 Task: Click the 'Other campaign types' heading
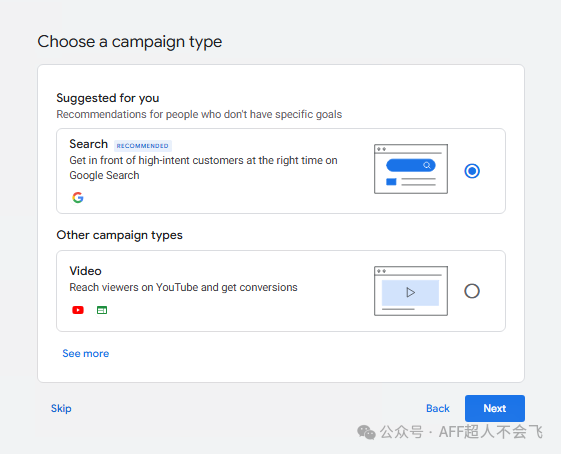[x=119, y=235]
